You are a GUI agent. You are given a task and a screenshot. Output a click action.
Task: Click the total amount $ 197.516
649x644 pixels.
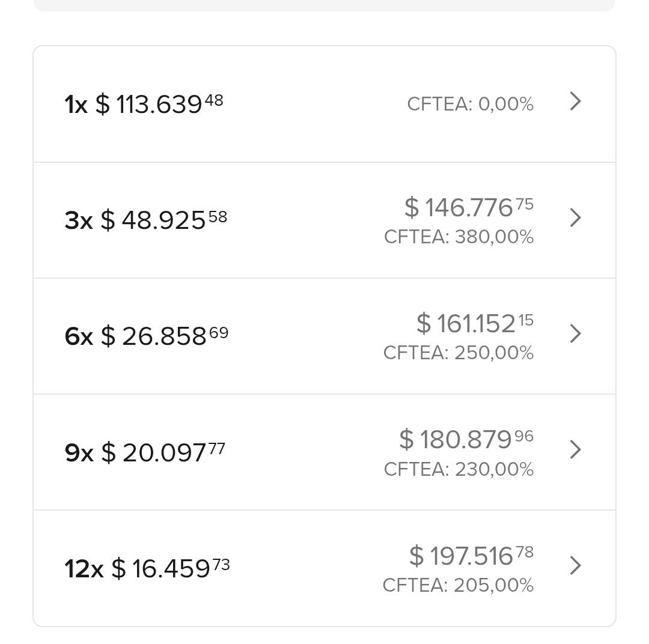coord(472,555)
